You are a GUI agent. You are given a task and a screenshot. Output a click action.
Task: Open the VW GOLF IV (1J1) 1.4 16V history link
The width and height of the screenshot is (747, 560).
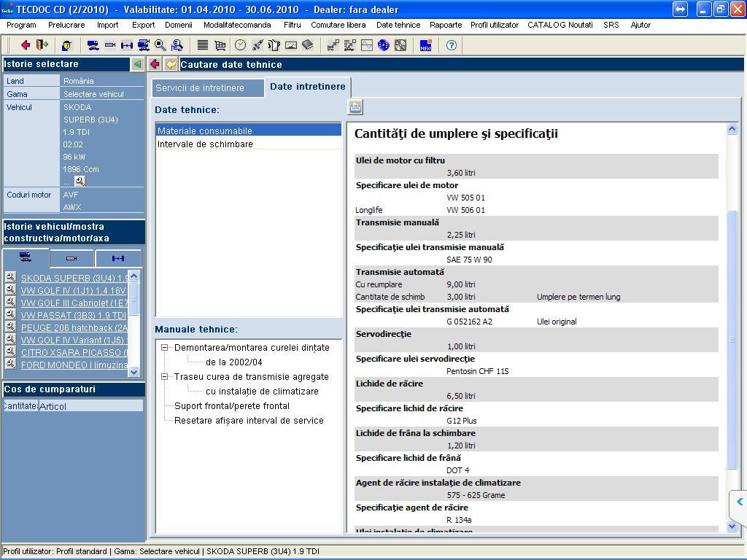74,290
